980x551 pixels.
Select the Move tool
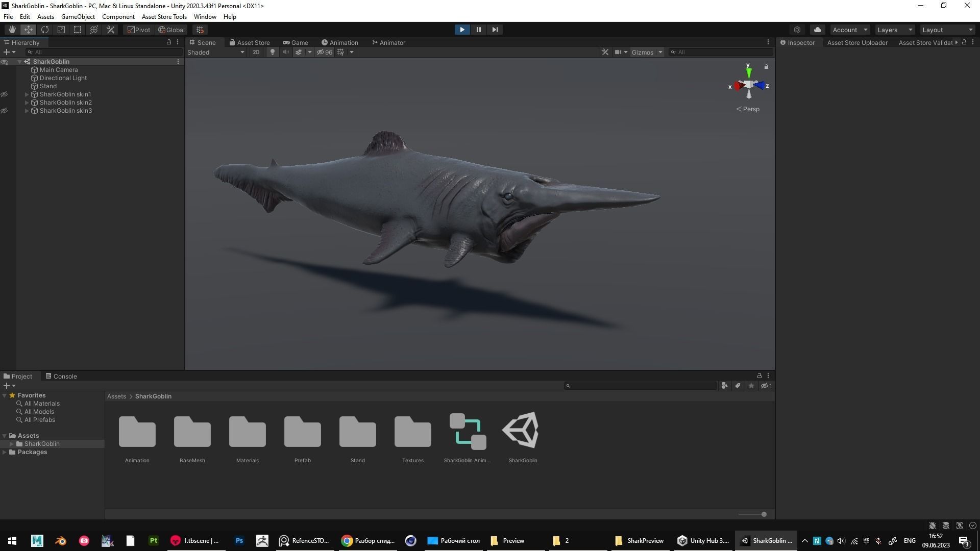coord(29,30)
